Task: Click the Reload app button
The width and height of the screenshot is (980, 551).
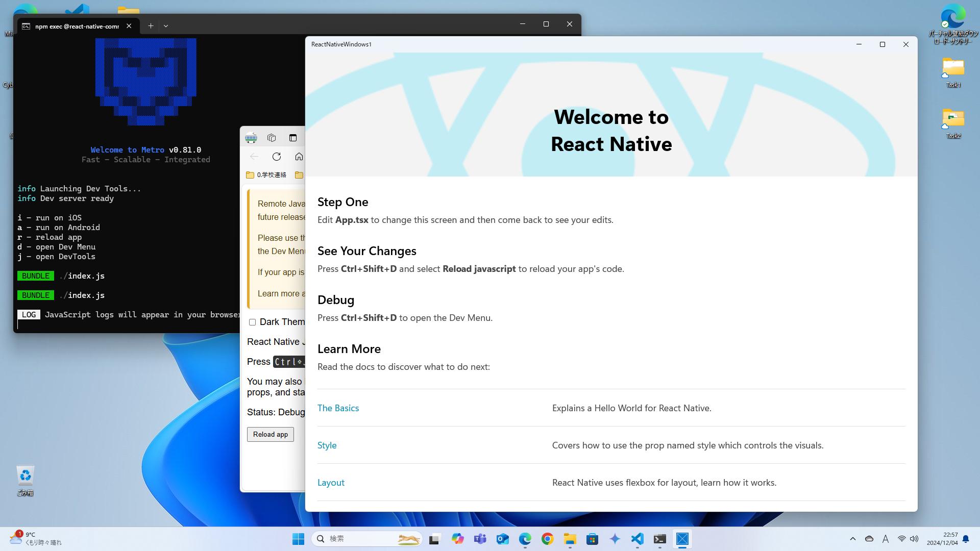Action: pos(270,434)
